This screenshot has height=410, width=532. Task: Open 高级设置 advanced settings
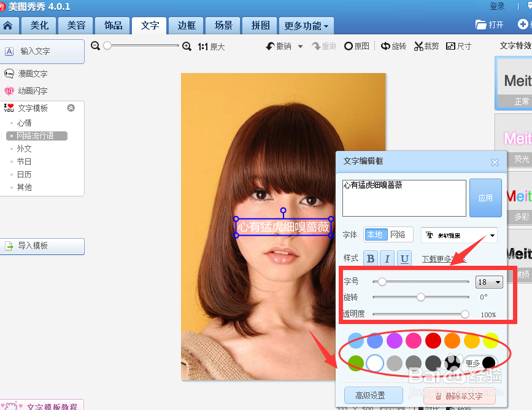373,395
